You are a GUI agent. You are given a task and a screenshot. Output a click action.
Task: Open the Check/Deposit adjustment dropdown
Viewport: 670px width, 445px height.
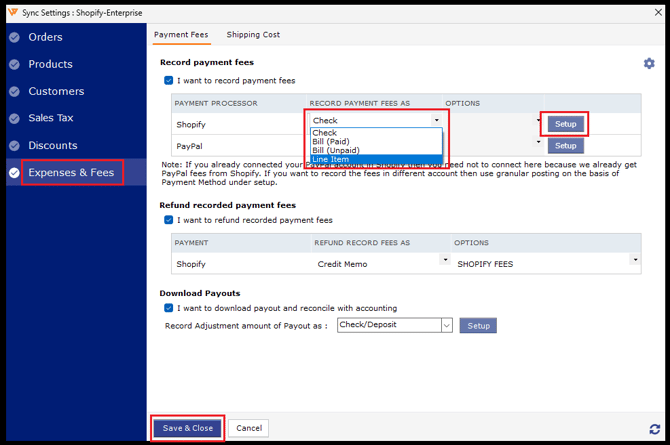tap(446, 325)
